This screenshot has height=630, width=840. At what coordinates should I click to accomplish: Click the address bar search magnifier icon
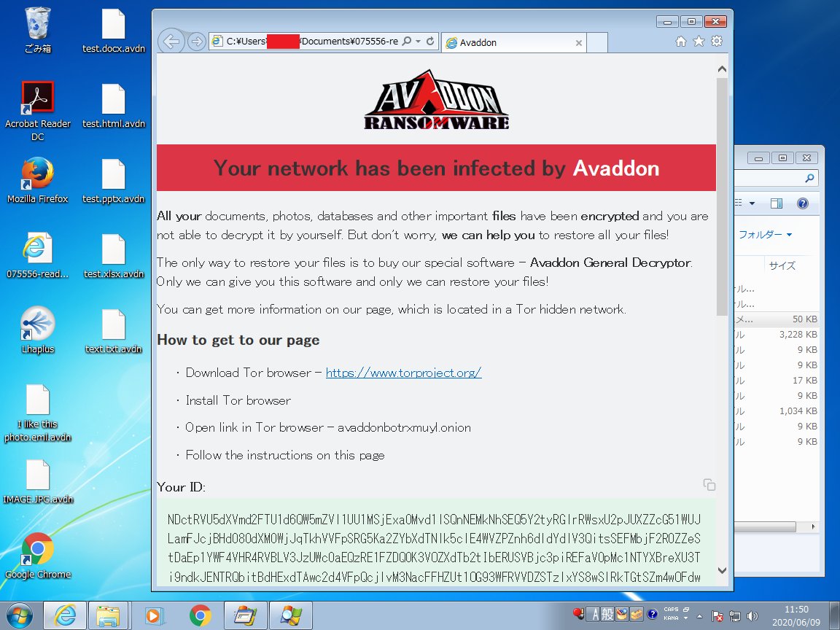click(407, 42)
